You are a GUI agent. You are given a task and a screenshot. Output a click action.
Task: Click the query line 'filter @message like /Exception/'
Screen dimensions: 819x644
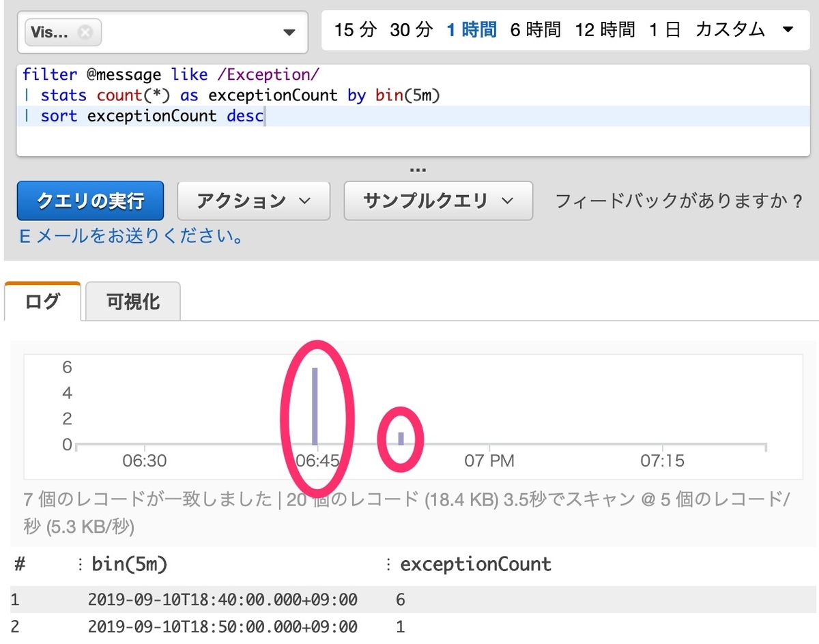coord(171,74)
